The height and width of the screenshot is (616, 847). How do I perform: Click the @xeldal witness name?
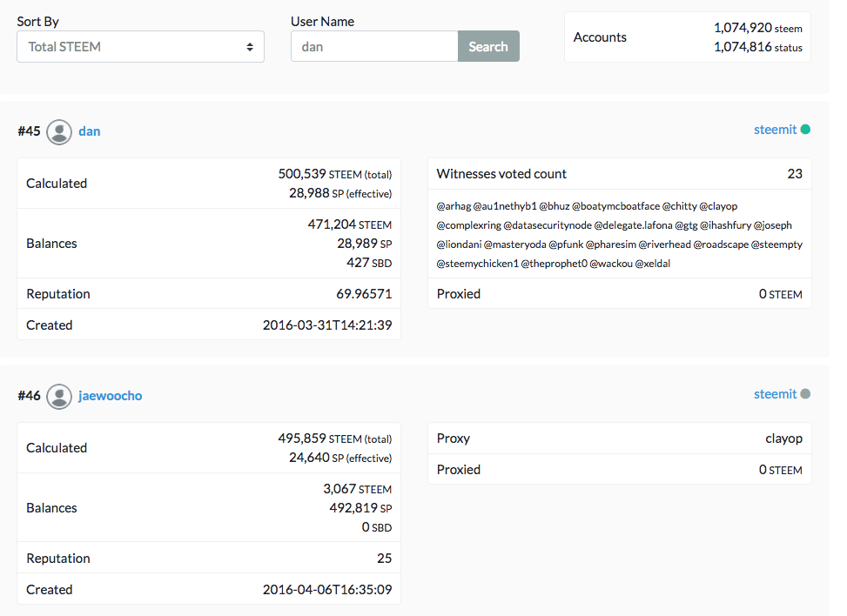(653, 264)
